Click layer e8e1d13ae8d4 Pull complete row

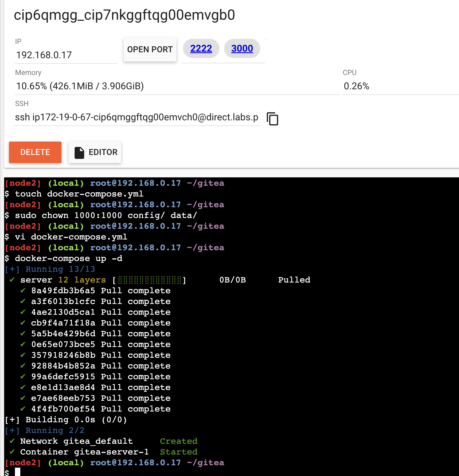[x=96, y=387]
